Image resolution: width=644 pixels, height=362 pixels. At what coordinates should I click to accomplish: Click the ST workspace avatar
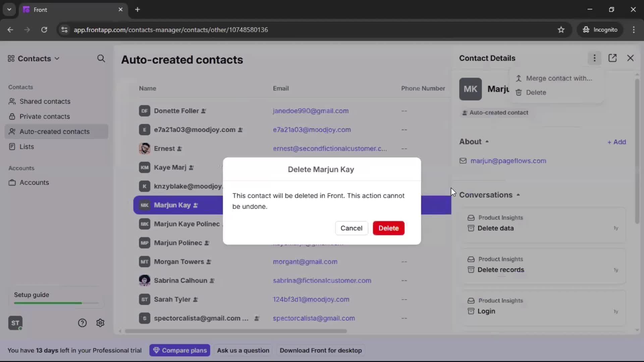point(15,323)
